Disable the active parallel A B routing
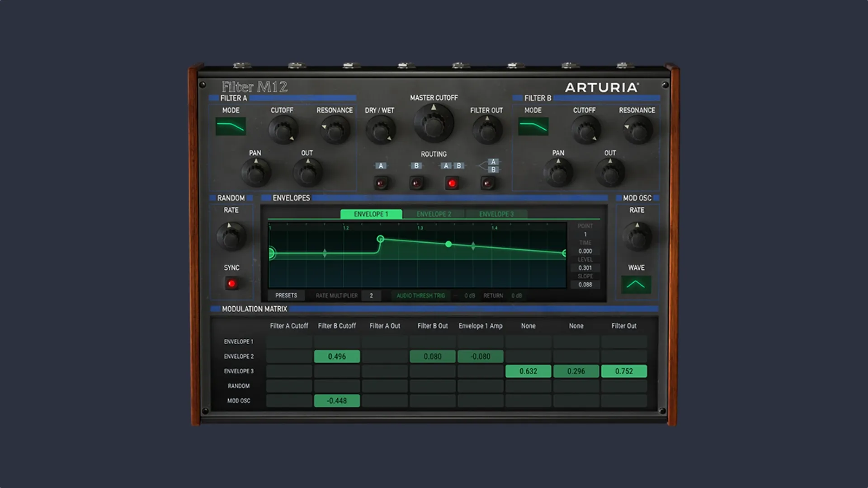Viewport: 868px width, 488px height. tap(452, 183)
